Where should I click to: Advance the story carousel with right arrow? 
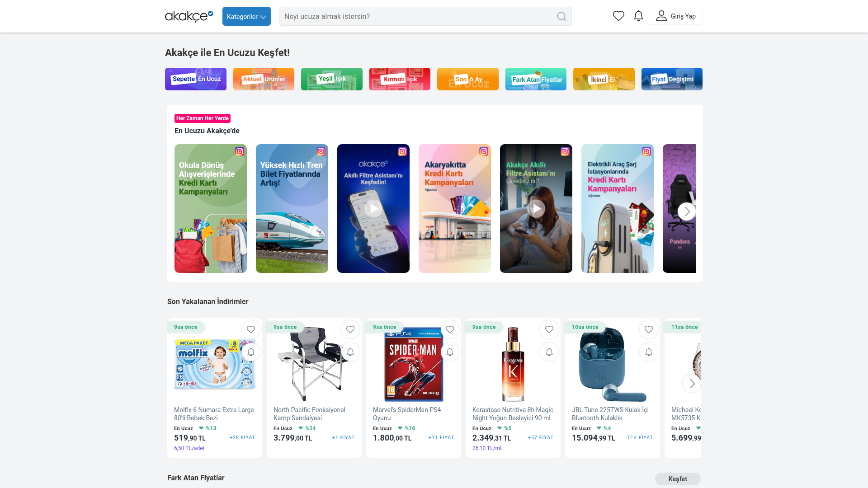pyautogui.click(x=687, y=211)
